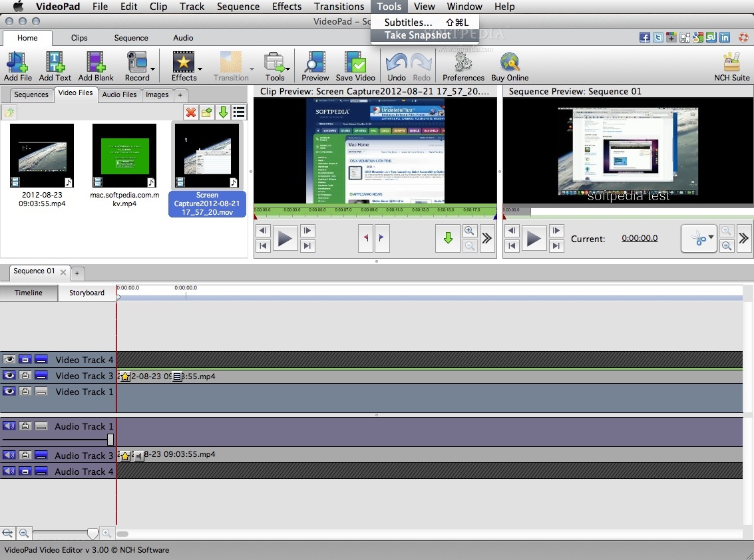Image resolution: width=754 pixels, height=560 pixels.
Task: Zoom out sequence preview timeline
Action: (727, 245)
